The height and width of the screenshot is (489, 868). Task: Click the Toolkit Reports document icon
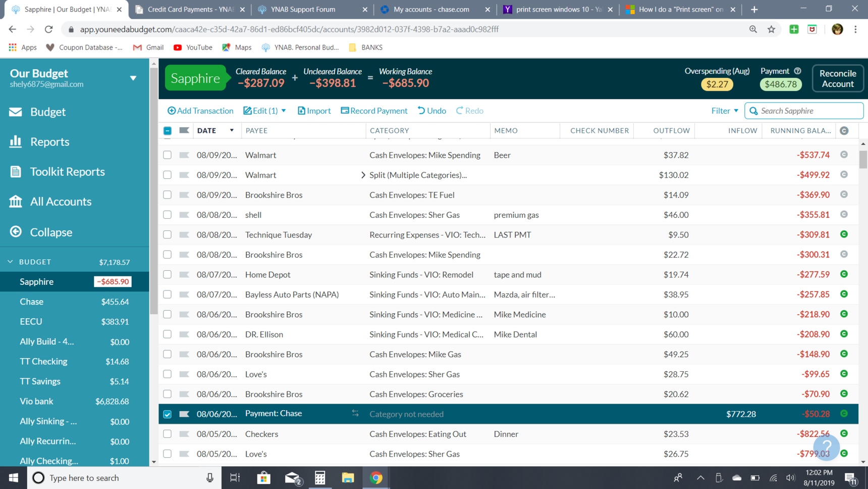[x=16, y=172]
